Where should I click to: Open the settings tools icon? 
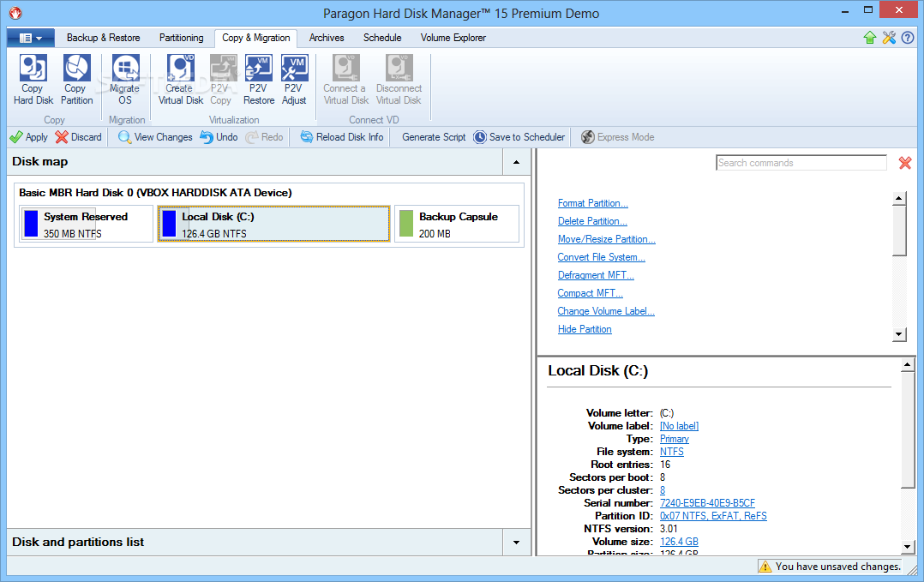point(889,38)
